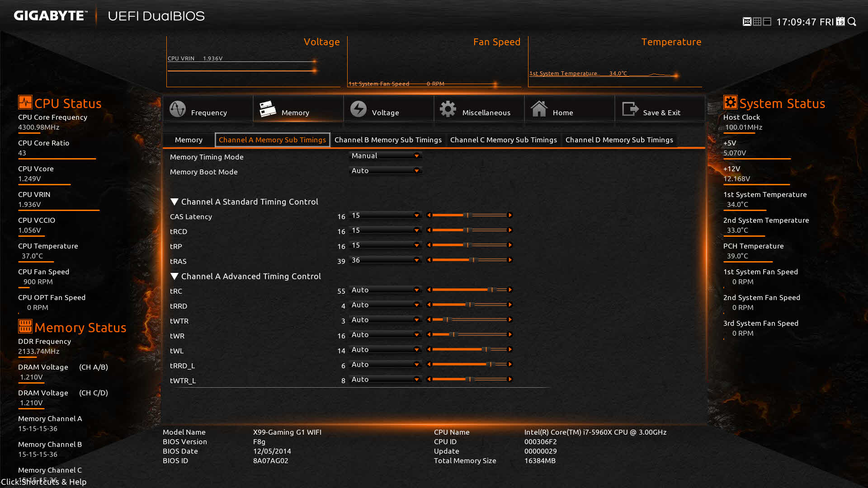The image size is (868, 488).
Task: Open the Memory Timing Mode dropdown
Action: click(386, 155)
